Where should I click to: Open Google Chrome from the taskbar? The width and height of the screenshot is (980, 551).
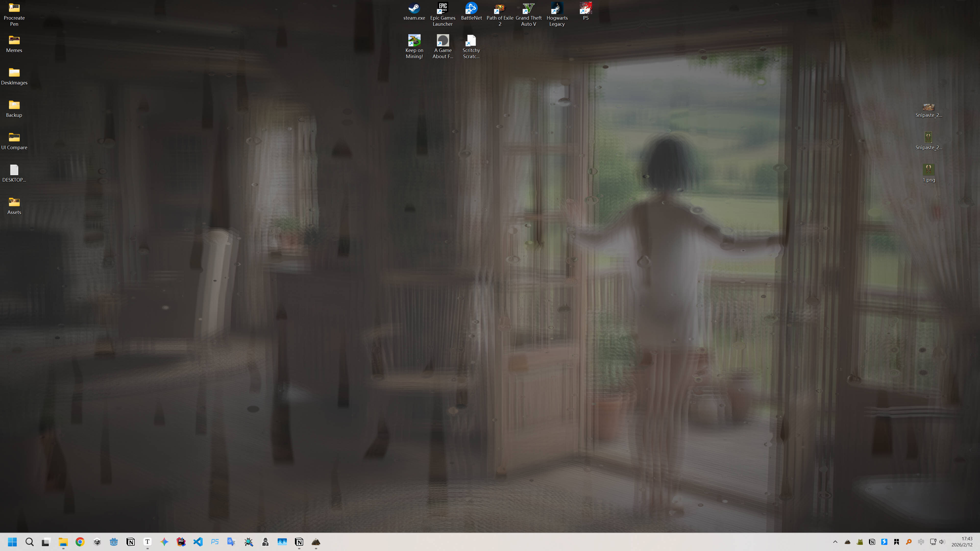(80, 542)
